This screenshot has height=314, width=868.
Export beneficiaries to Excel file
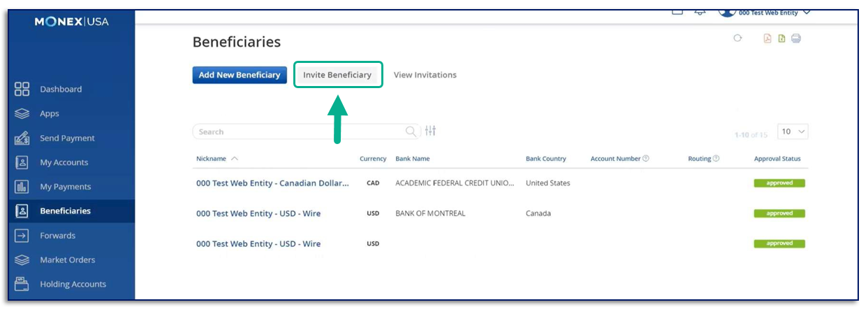click(781, 38)
